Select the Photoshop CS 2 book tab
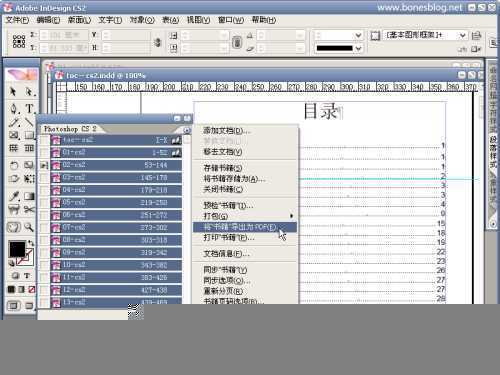This screenshot has height=375, width=500. (x=71, y=129)
